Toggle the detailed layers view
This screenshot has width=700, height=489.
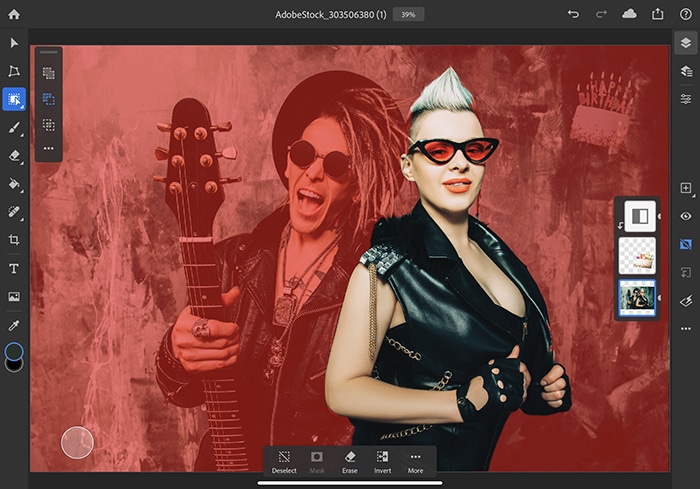click(x=686, y=71)
